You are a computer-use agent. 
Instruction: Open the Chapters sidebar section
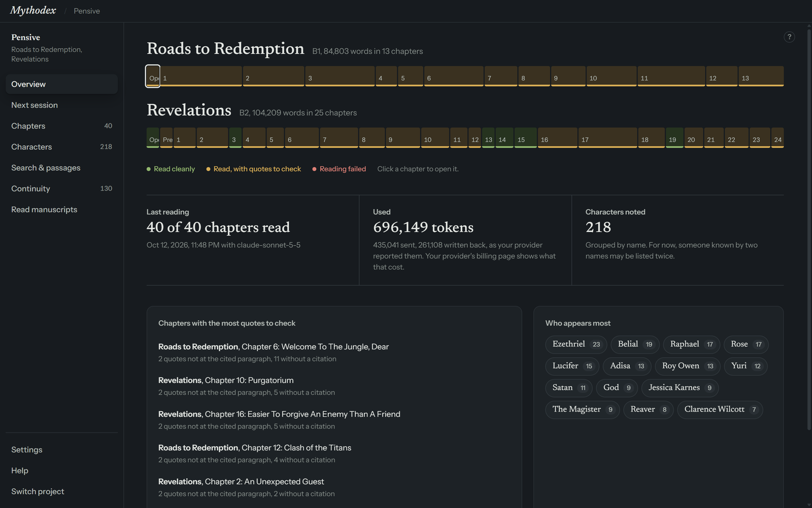[x=61, y=126]
